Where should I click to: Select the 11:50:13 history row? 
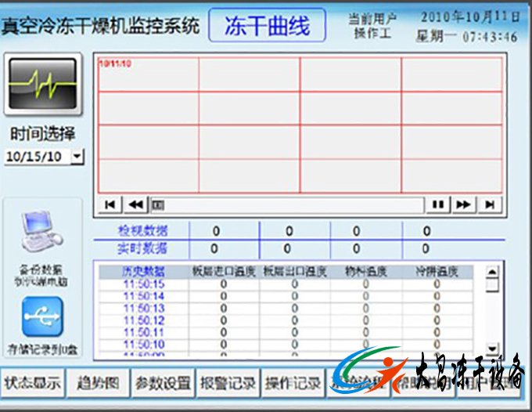[x=286, y=308]
